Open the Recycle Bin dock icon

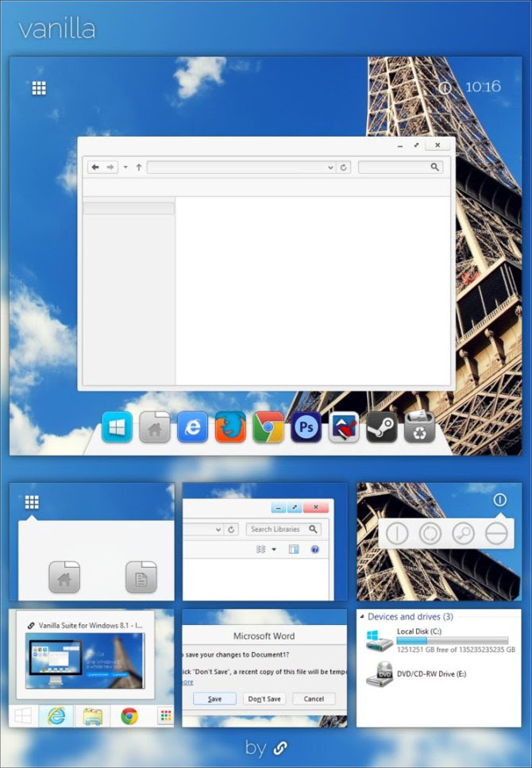point(419,427)
